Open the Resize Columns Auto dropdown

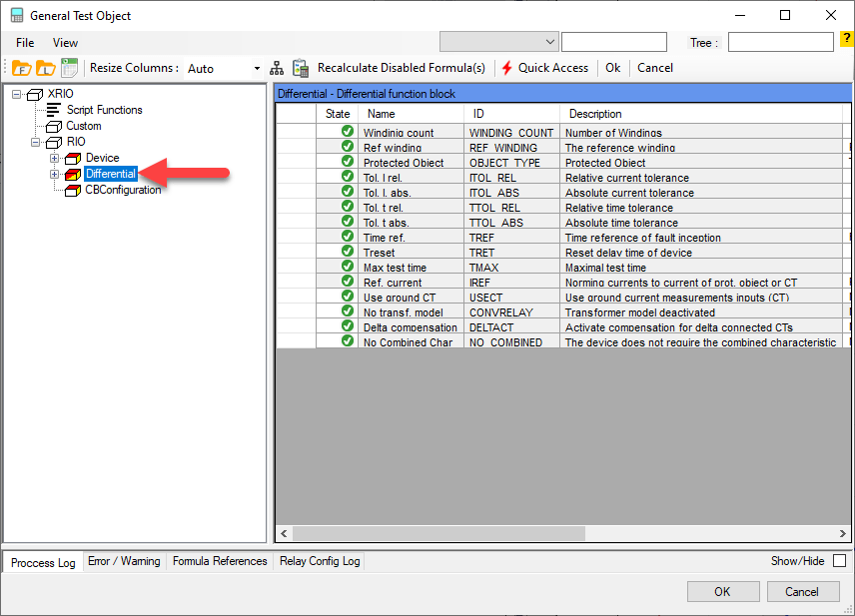pyautogui.click(x=257, y=68)
